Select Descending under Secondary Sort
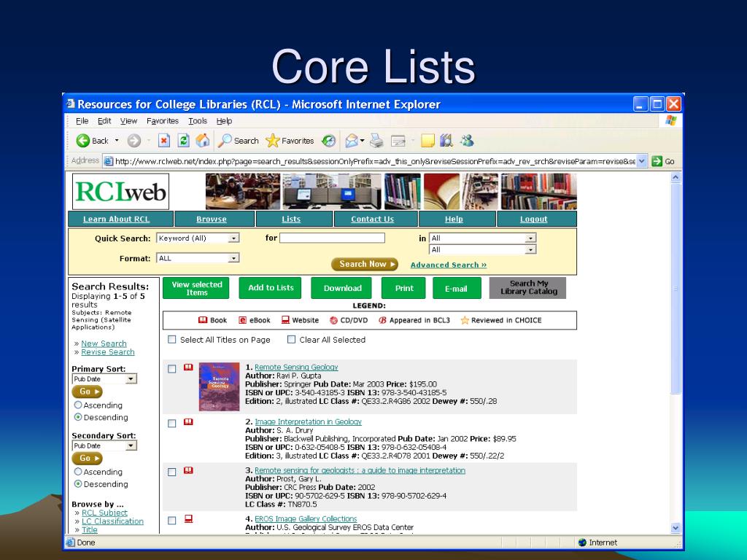Screen dimensions: 747x560 click(x=78, y=483)
